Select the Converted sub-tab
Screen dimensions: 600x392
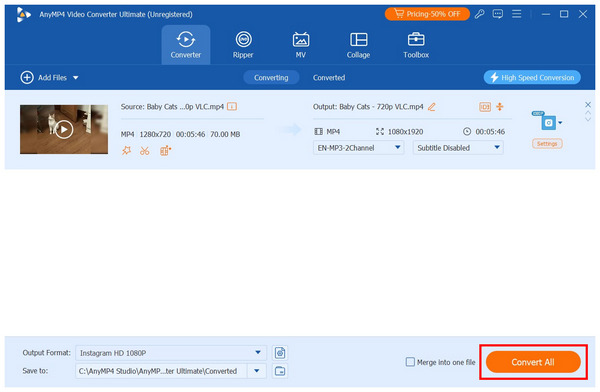[329, 77]
